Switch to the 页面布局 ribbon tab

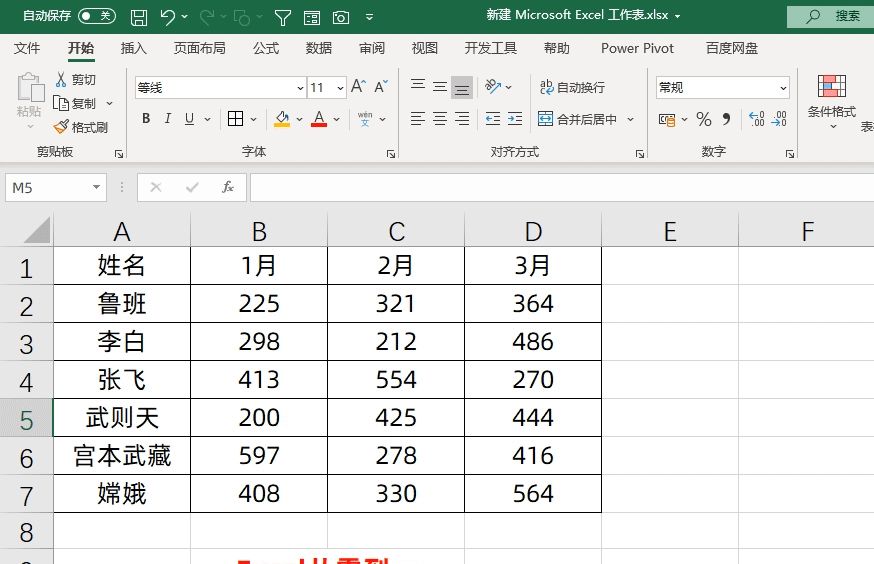pyautogui.click(x=200, y=48)
